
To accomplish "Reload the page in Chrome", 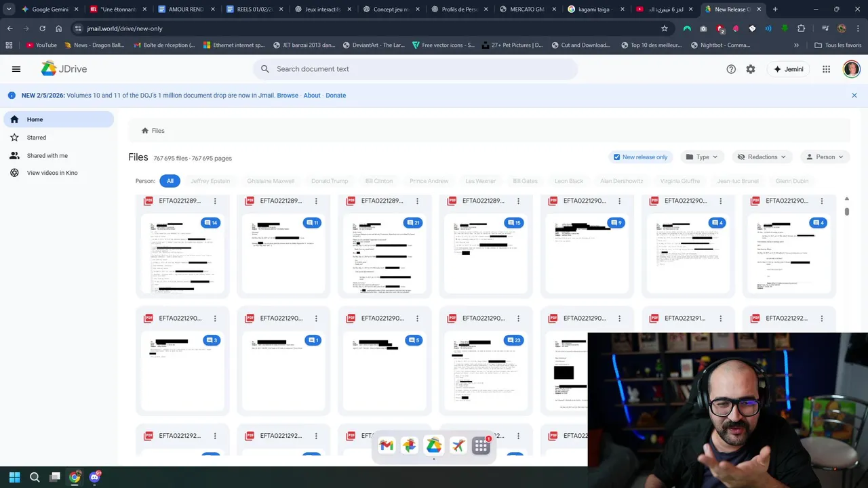I will click(x=42, y=28).
